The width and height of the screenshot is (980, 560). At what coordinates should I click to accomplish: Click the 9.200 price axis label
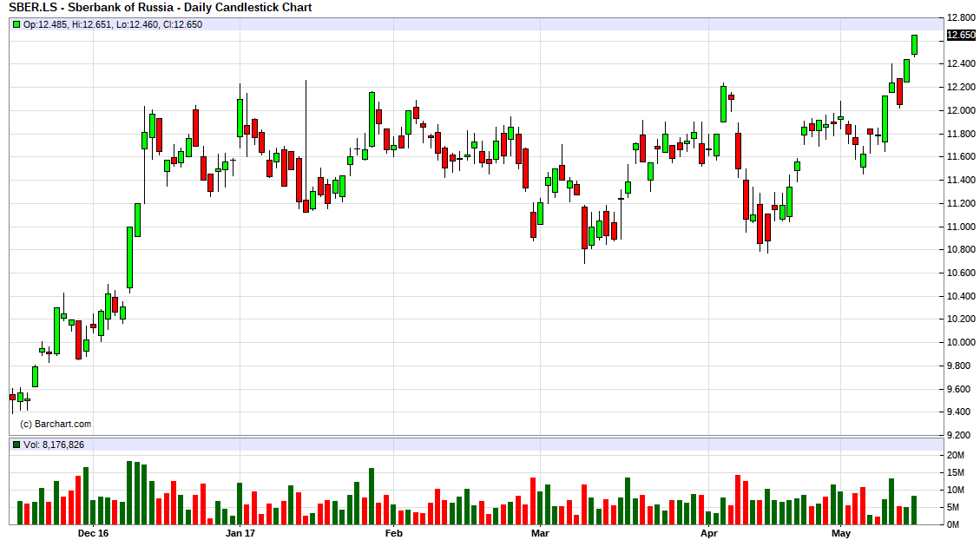(961, 436)
